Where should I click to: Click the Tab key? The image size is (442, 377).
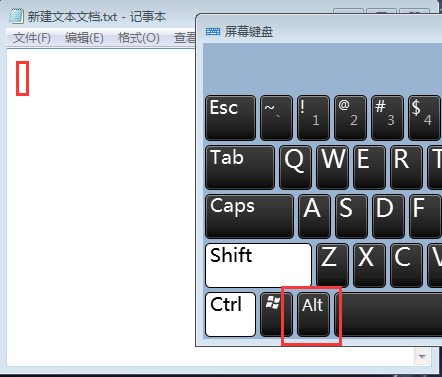240,167
